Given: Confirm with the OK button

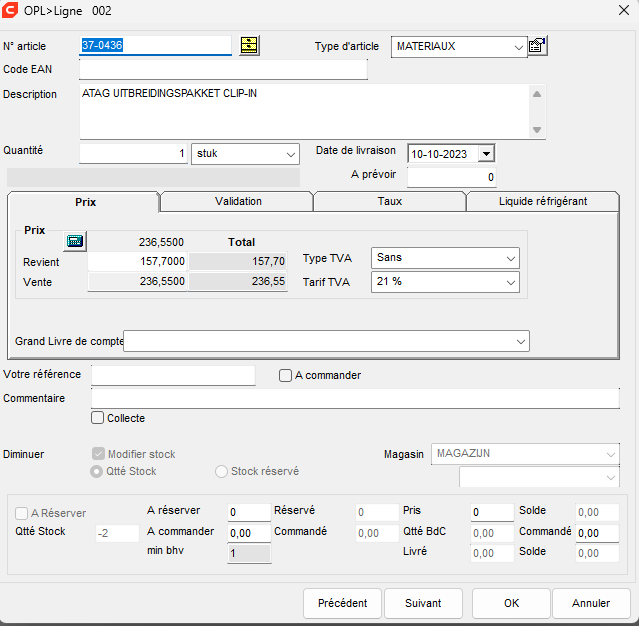Looking at the screenshot, I should coord(511,603).
